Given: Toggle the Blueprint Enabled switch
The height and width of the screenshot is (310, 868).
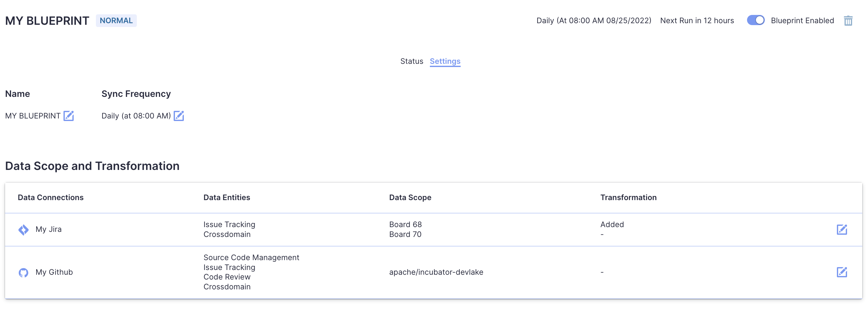Looking at the screenshot, I should point(756,20).
